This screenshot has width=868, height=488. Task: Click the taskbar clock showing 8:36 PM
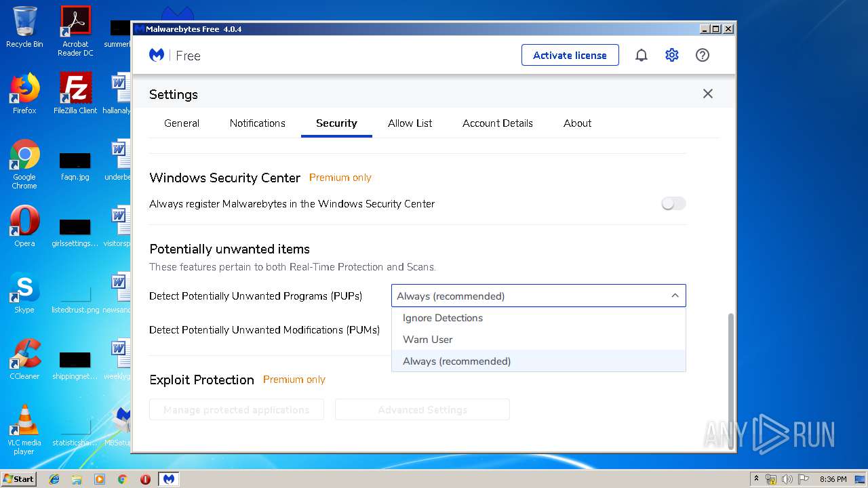(x=833, y=479)
